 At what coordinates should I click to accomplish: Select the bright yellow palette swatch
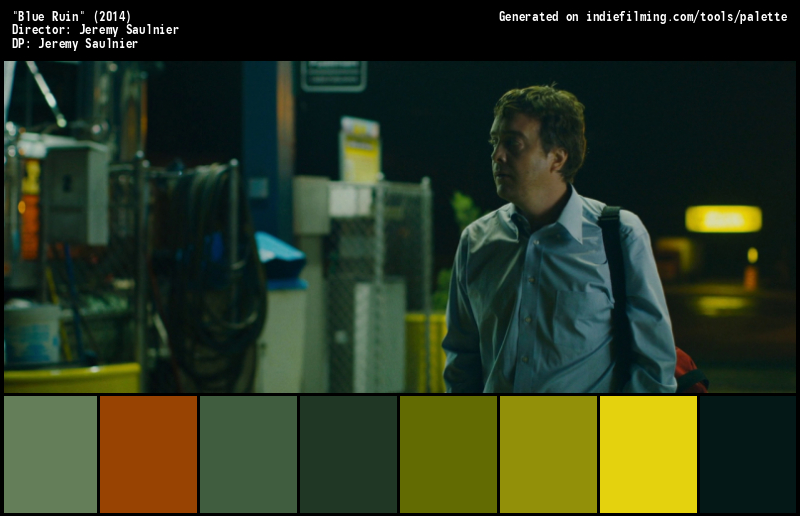coord(648,454)
